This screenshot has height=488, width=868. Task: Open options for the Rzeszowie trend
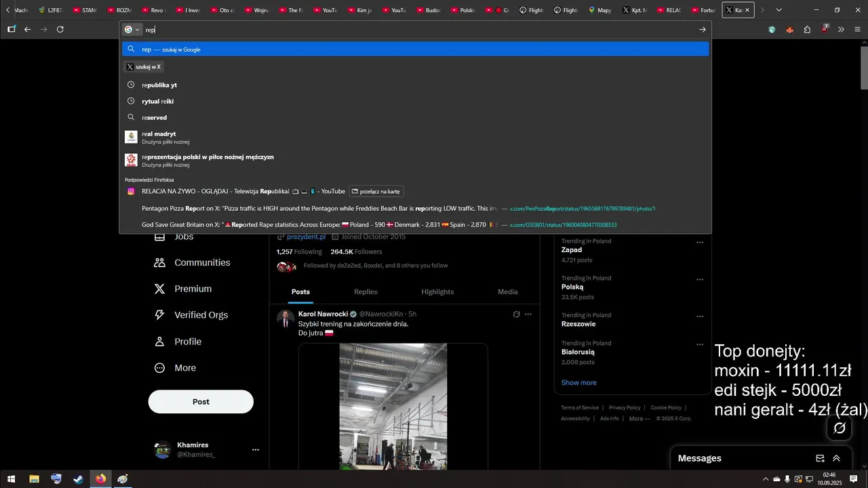tap(700, 317)
